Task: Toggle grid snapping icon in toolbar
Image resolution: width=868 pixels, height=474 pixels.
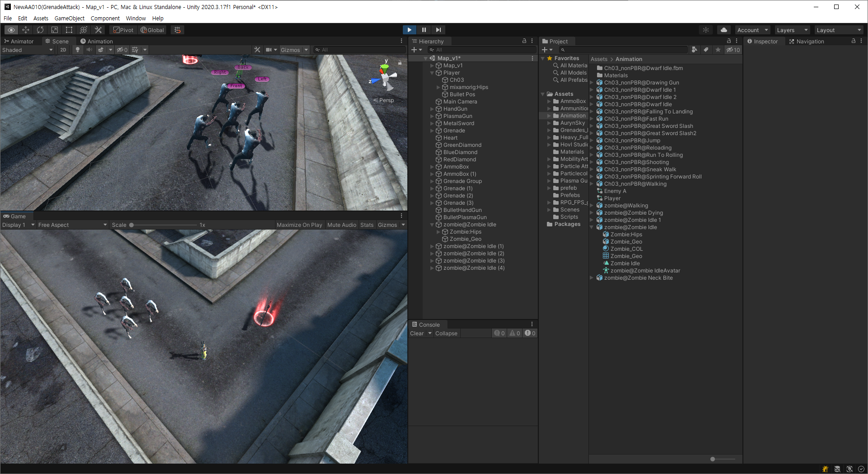Action: point(177,30)
